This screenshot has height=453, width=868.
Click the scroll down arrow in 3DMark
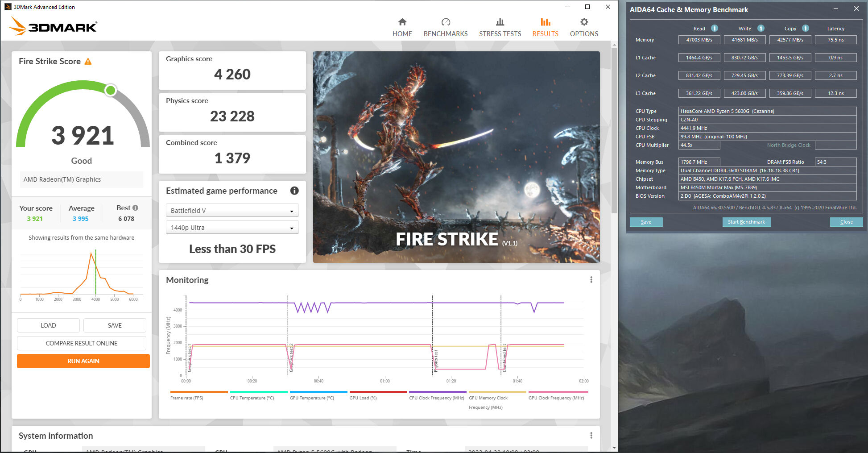click(614, 448)
